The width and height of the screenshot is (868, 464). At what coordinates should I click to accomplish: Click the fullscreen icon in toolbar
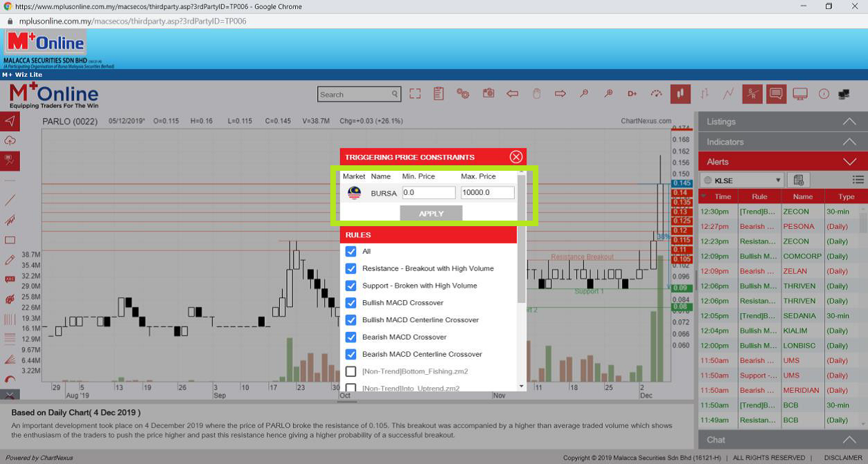(x=415, y=94)
